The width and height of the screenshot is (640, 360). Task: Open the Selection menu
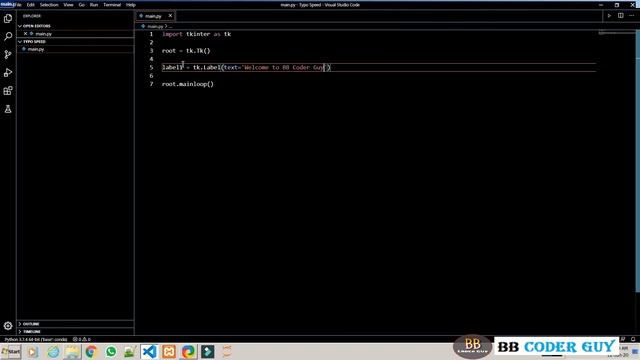tap(49, 5)
